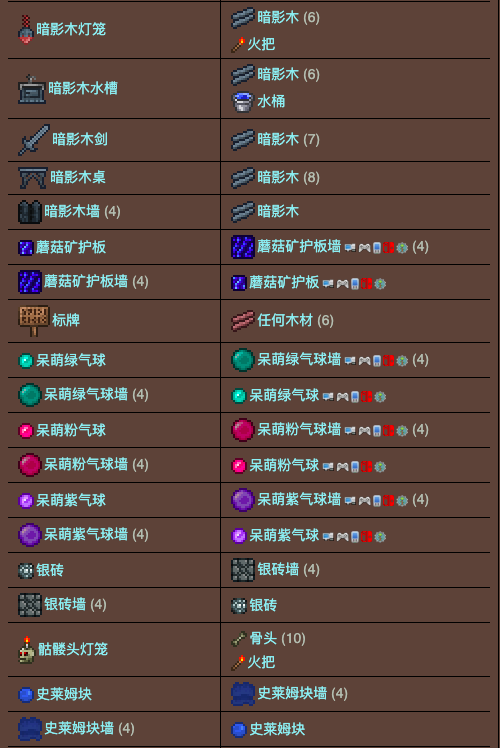This screenshot has width=500, height=748.
Task: Open the 暗影木墙 (4) result link
Action: click(x=82, y=211)
